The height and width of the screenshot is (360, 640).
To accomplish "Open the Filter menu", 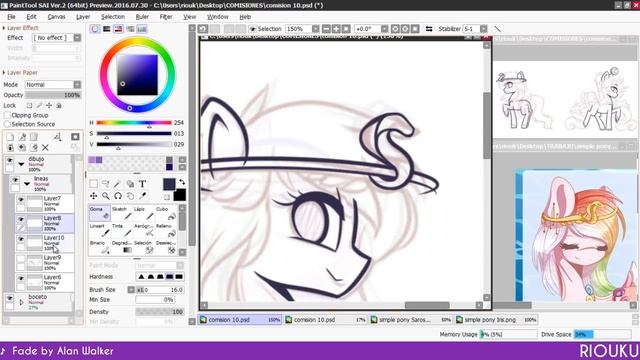I will pos(166,17).
